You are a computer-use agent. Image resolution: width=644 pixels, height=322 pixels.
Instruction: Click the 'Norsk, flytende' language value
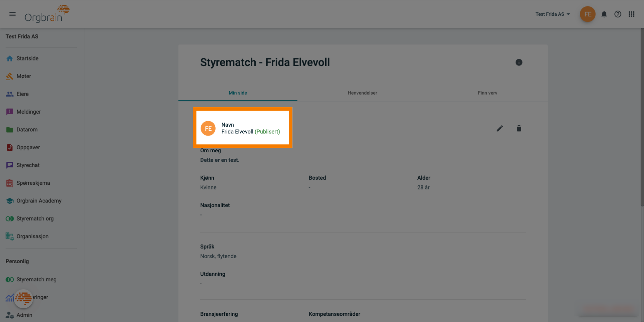pos(218,256)
